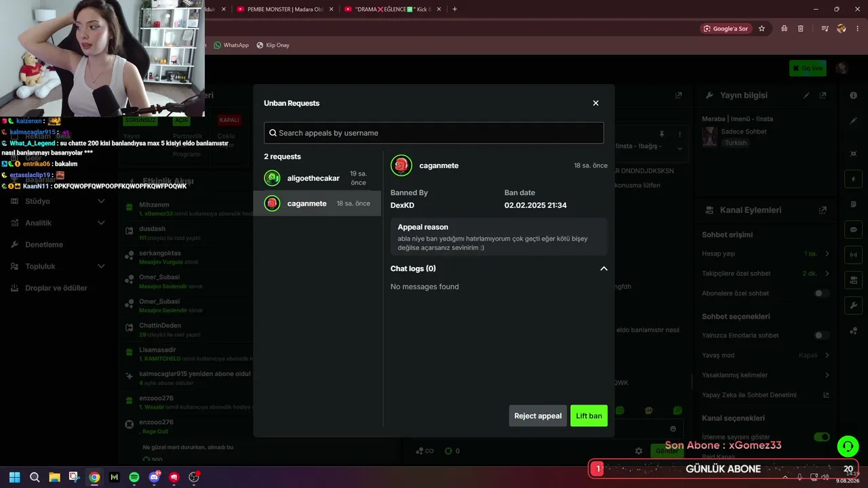Select aligoethecakar unban request
Screen dimensions: 868x488
click(317, 178)
